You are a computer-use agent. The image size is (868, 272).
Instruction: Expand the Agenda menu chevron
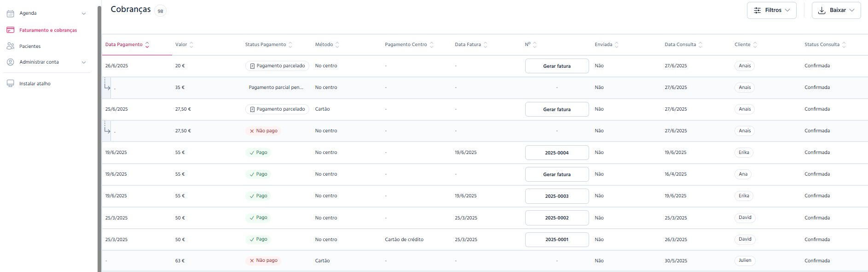tap(84, 13)
